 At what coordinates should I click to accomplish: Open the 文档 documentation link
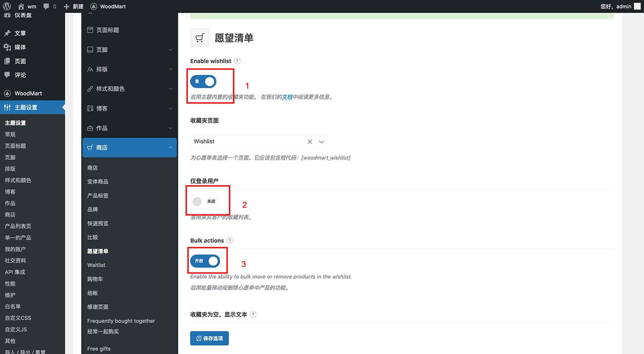point(287,97)
